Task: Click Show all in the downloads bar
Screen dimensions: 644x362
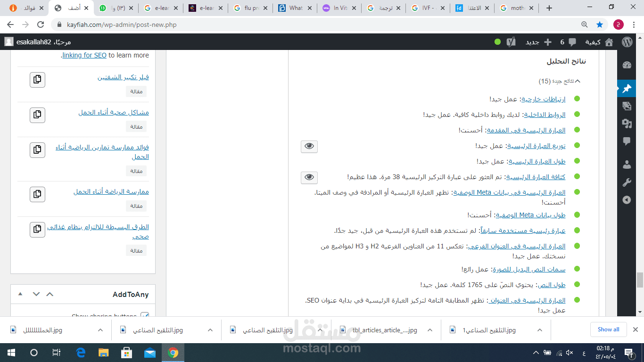Action: (608, 329)
